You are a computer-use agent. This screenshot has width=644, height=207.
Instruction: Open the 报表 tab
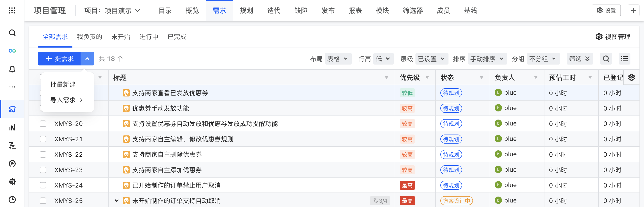click(355, 10)
